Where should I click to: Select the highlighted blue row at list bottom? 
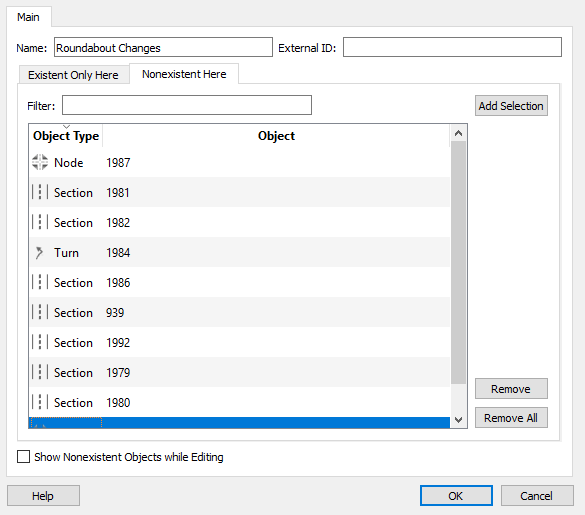click(x=240, y=422)
